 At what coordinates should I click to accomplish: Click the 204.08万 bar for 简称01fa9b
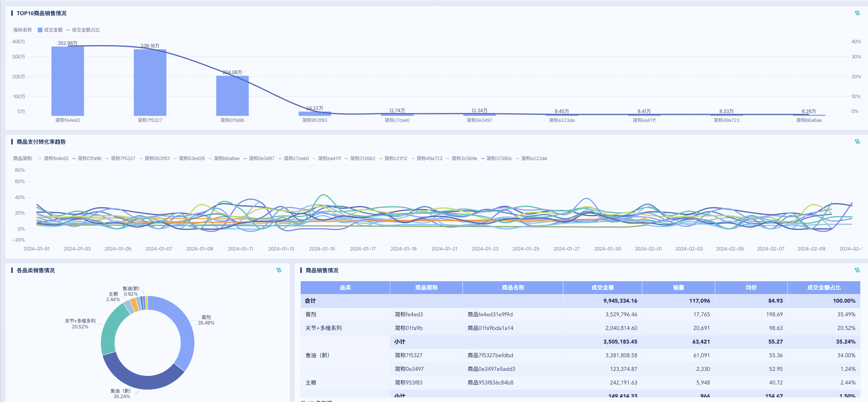click(x=232, y=96)
